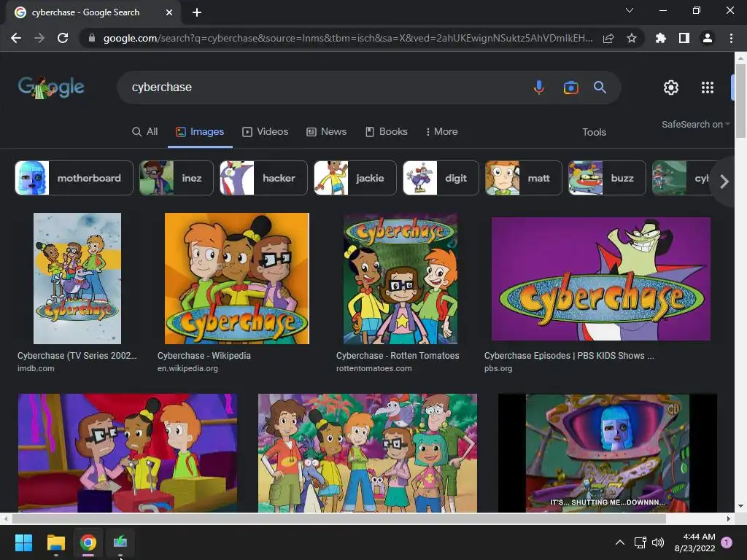
Task: Open the Rotten Tomatoes Cyberchase thumbnail
Action: tap(400, 279)
